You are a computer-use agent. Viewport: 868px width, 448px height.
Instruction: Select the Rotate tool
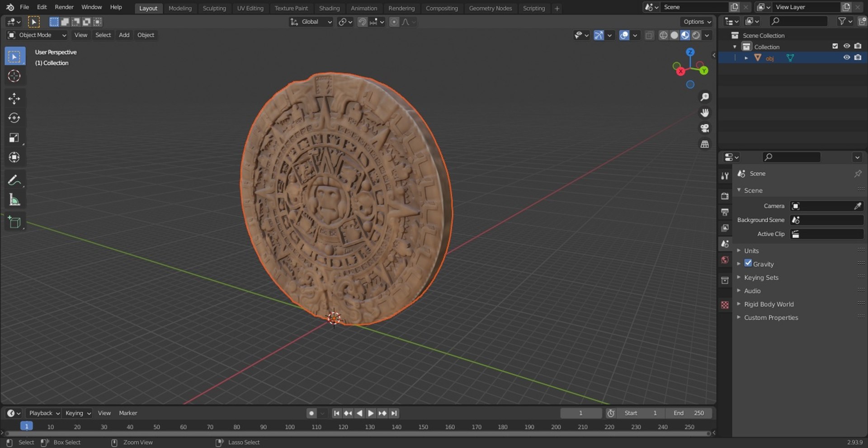14,118
